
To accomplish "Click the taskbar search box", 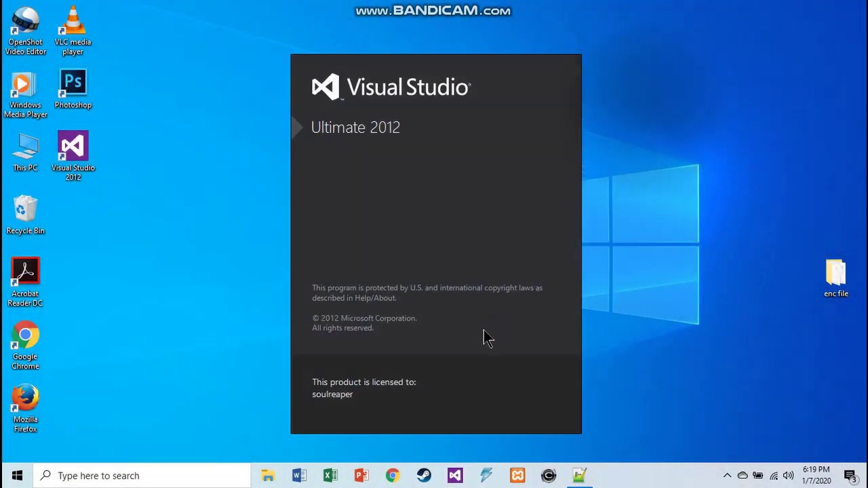I will coord(142,476).
